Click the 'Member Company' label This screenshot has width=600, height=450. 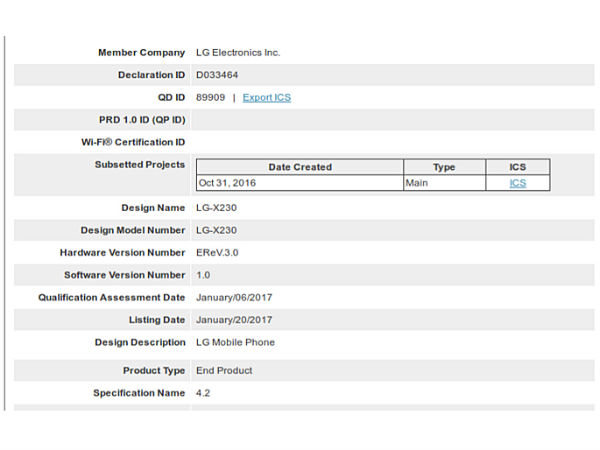pos(142,52)
